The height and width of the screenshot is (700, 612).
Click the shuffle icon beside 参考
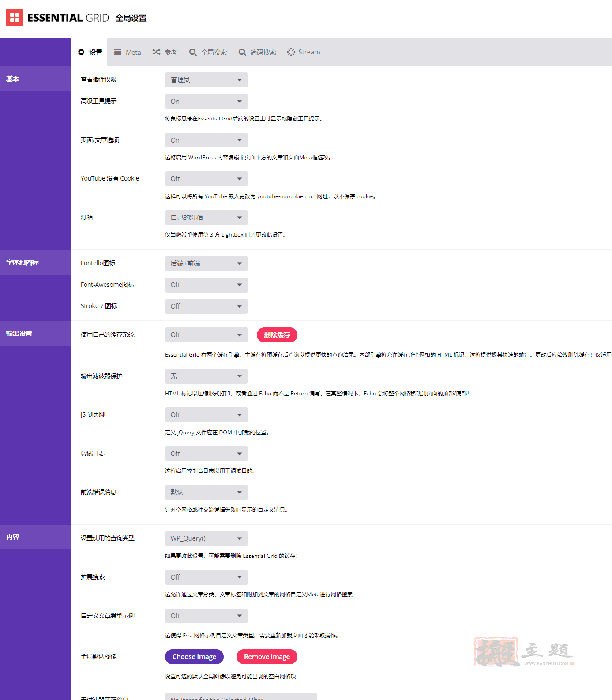[156, 52]
